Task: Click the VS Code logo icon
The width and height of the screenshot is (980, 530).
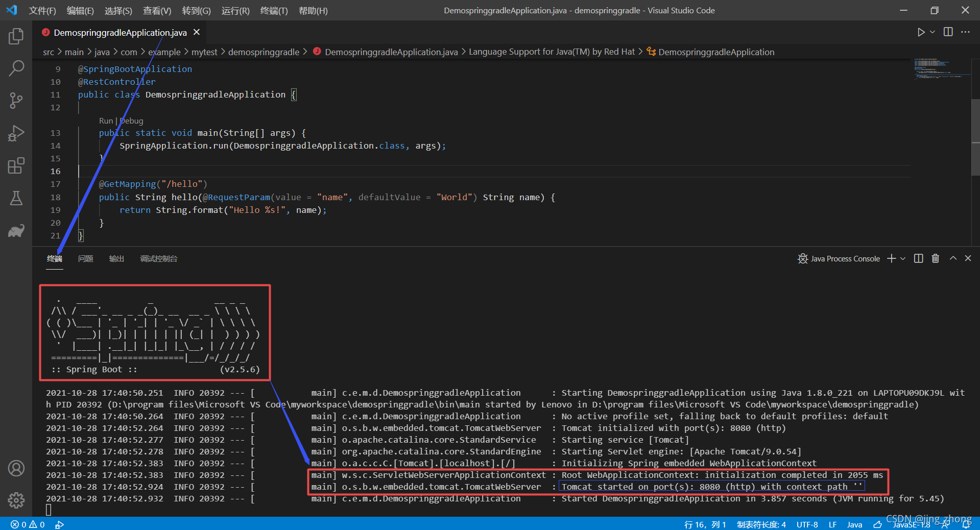Action: 12,10
